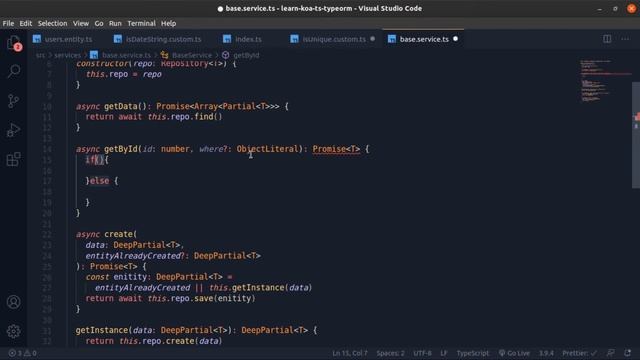Expand the getById method breadcrumb

(x=246, y=55)
